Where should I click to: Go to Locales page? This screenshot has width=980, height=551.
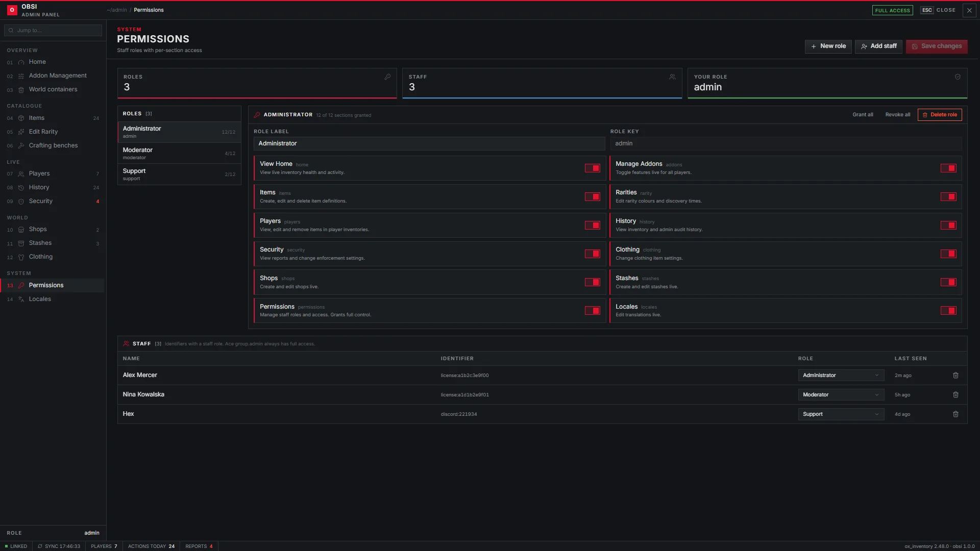(x=53, y=299)
